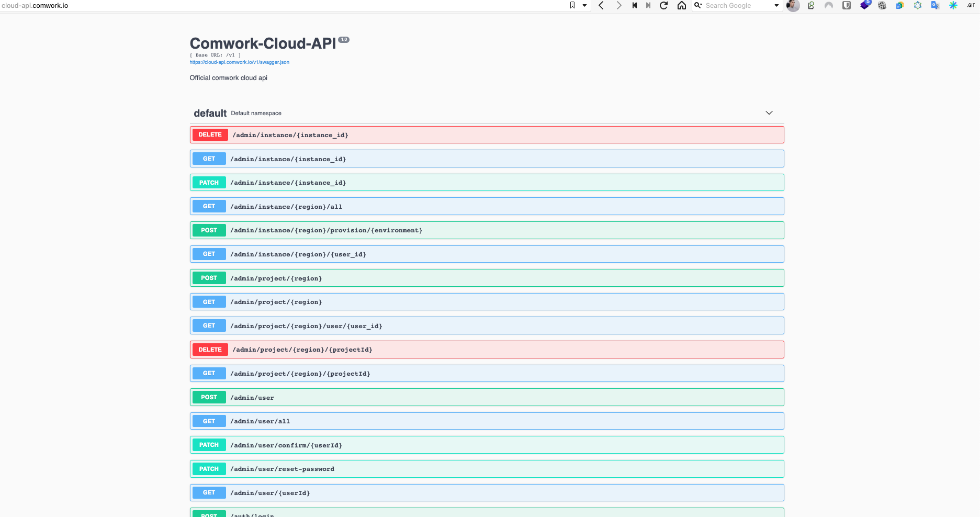Open GET /admin/user/all endpoint
This screenshot has height=517, width=980.
pos(487,421)
